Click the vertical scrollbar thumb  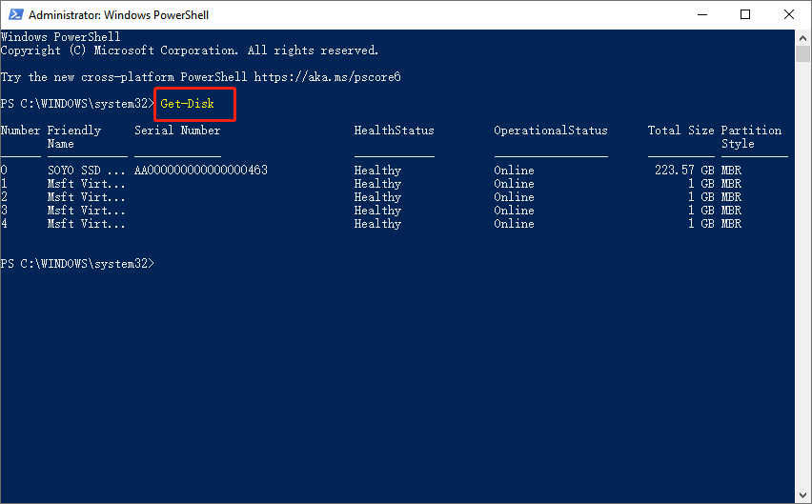[802, 53]
